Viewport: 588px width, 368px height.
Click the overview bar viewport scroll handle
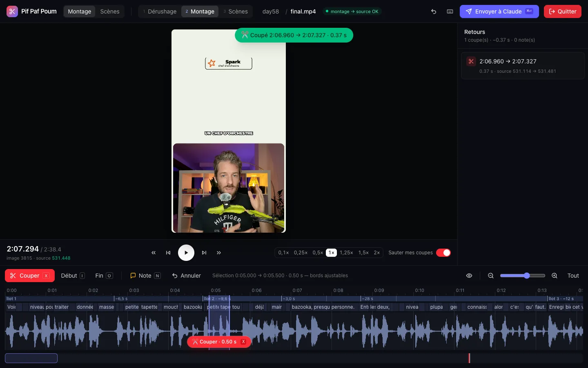pyautogui.click(x=31, y=358)
